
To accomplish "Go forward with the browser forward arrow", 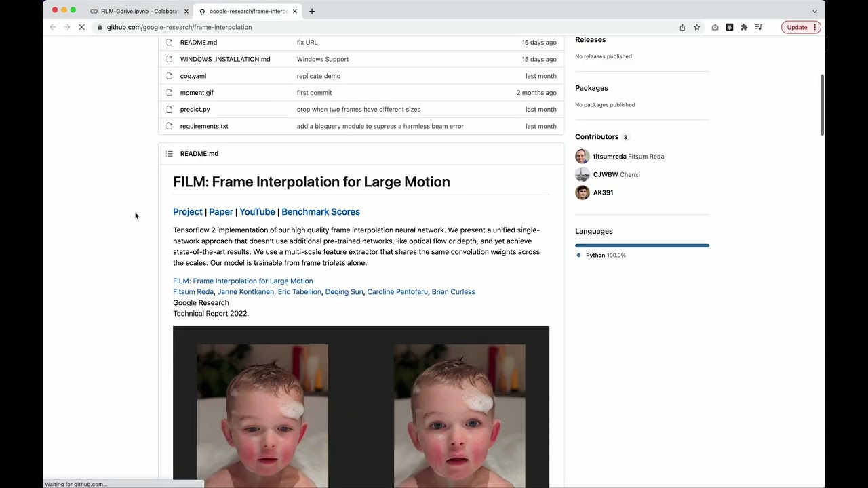I will coord(66,27).
